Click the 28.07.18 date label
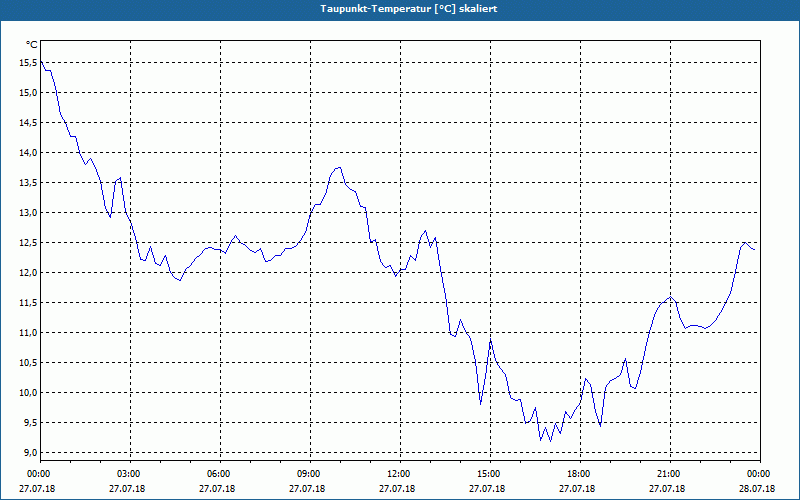The width and height of the screenshot is (800, 500). coord(757,489)
